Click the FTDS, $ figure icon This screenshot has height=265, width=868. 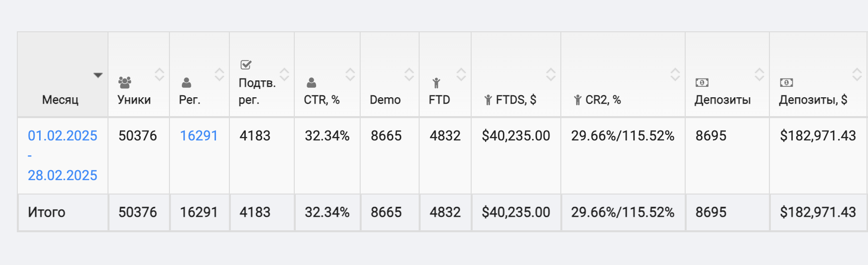[488, 100]
